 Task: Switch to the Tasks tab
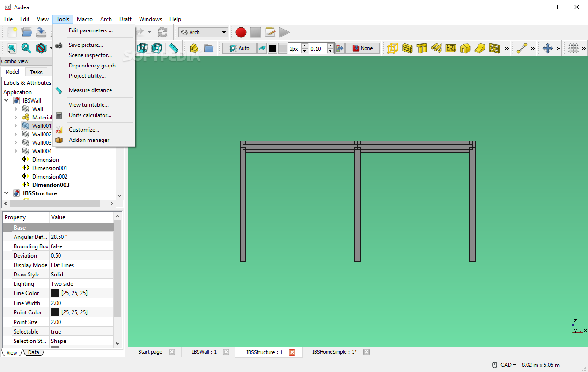click(x=36, y=72)
